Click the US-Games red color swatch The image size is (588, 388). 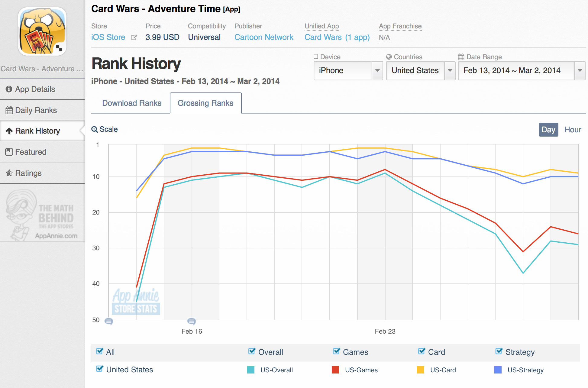(335, 370)
